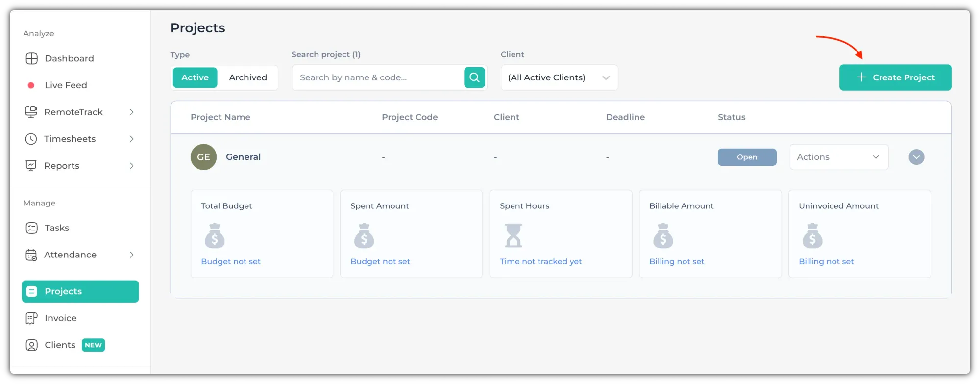Click the Invoice icon in sidebar

(31, 318)
